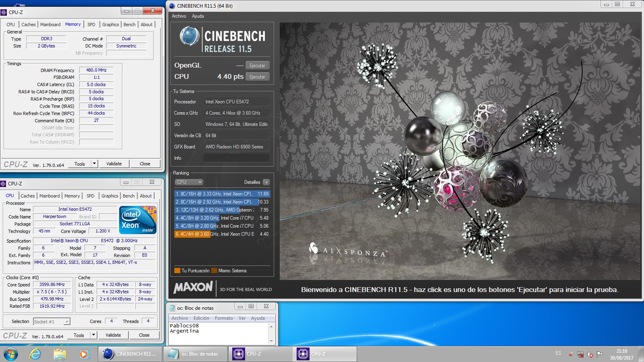Viewport: 644px width, 362px height.
Task: Open Formato menu in Notepad
Action: 224,318
